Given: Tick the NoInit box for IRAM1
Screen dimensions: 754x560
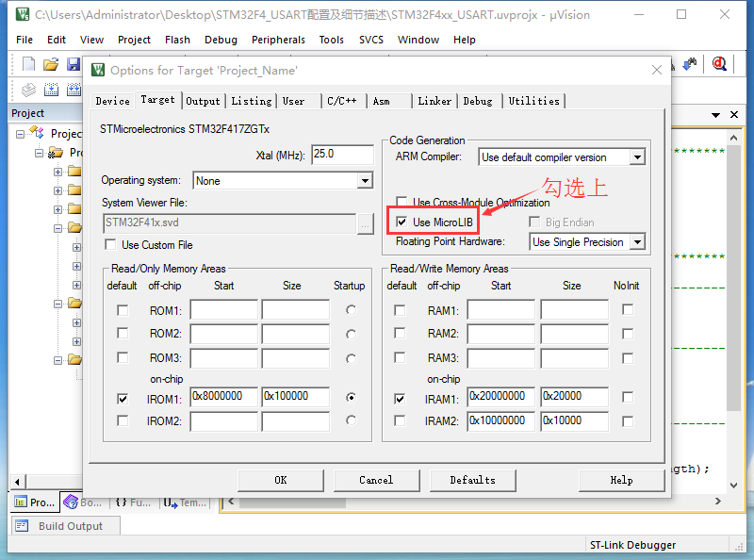Looking at the screenshot, I should (x=628, y=397).
